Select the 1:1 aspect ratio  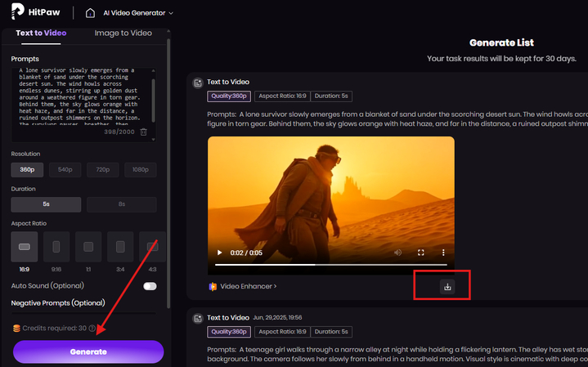point(88,247)
